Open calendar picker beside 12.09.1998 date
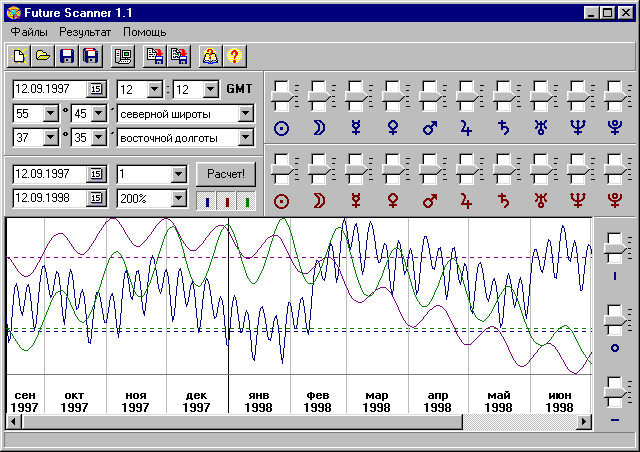Screen dimensions: 640x452 click(96, 198)
